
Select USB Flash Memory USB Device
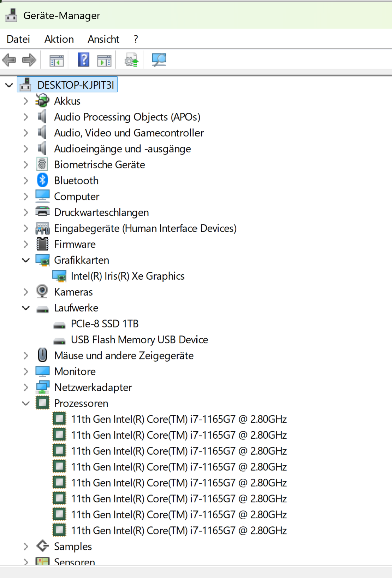tap(139, 340)
